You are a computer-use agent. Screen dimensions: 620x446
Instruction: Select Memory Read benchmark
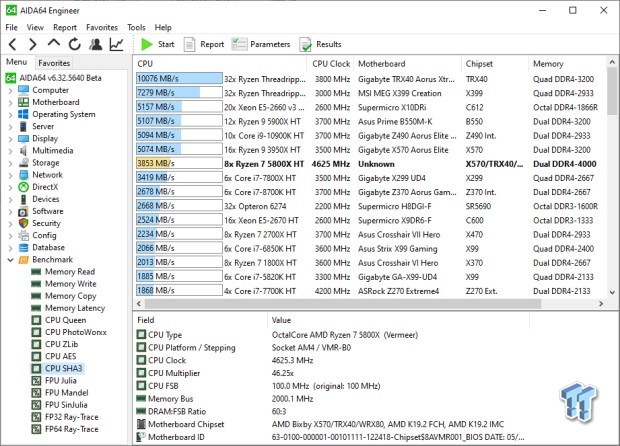(70, 272)
